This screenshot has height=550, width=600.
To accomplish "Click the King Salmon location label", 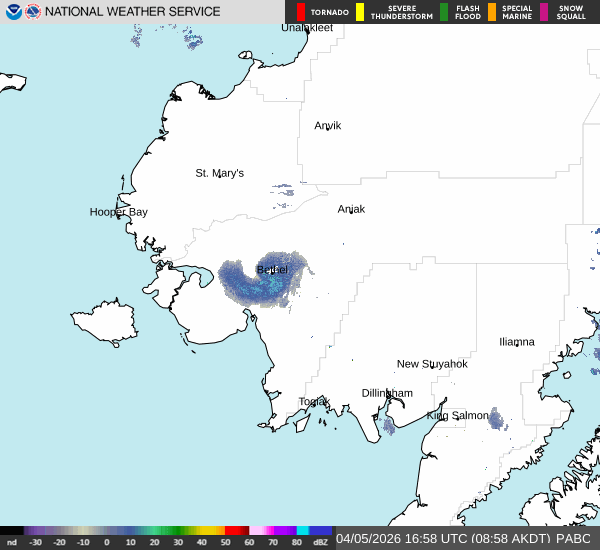I will (458, 415).
